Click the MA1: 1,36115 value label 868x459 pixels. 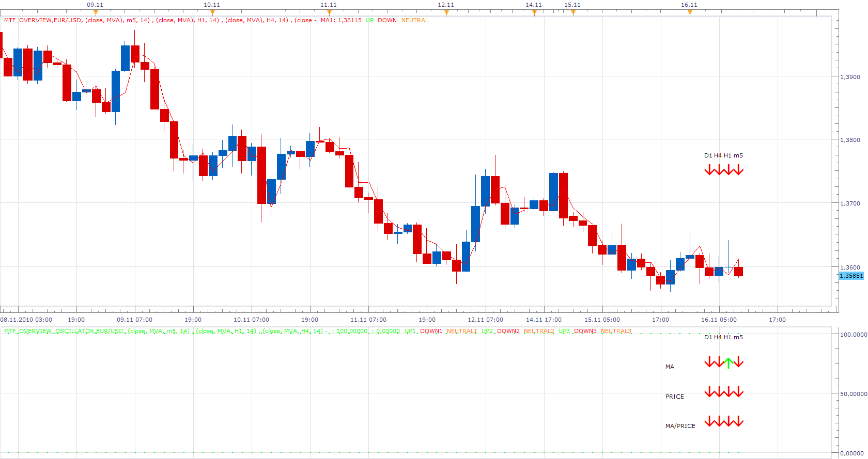(x=341, y=21)
